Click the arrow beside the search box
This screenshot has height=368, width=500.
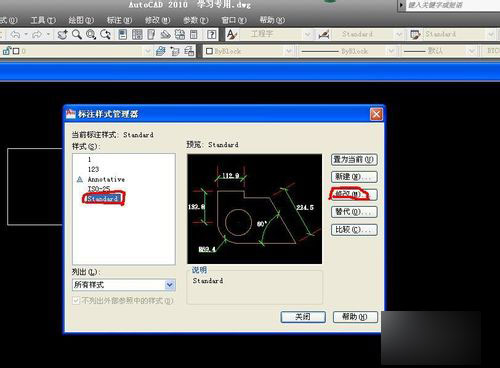[401, 5]
